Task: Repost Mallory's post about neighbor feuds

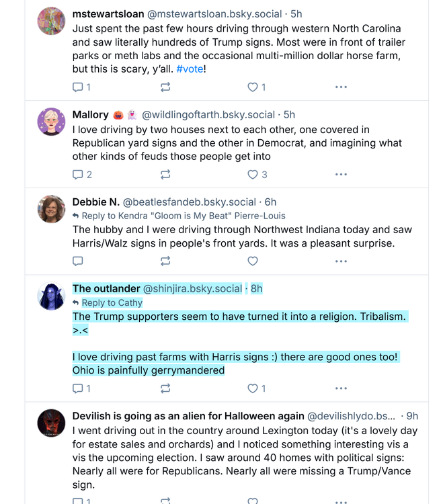Action: pyautogui.click(x=165, y=174)
